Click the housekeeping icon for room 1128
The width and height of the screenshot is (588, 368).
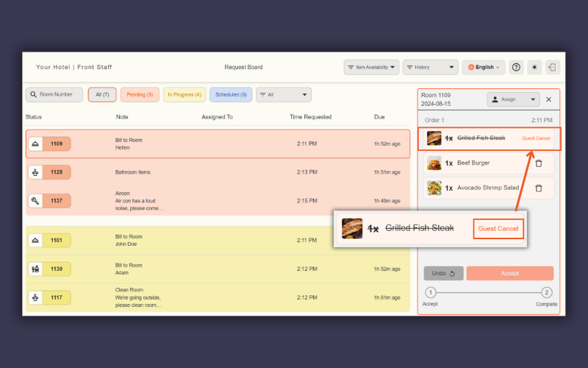[x=35, y=172]
